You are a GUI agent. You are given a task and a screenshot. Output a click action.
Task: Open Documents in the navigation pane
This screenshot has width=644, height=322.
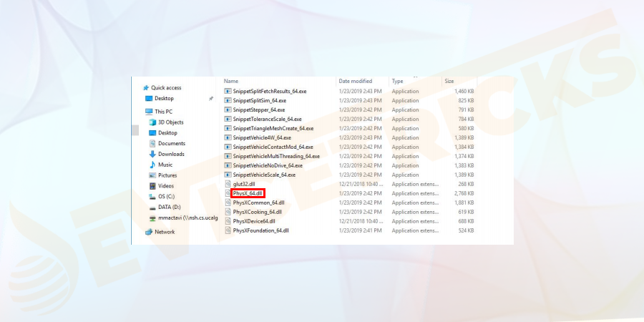click(x=172, y=143)
